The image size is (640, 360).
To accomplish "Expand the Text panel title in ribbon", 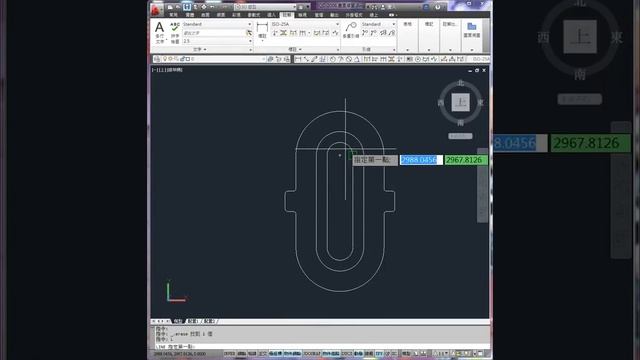I will coord(200,49).
